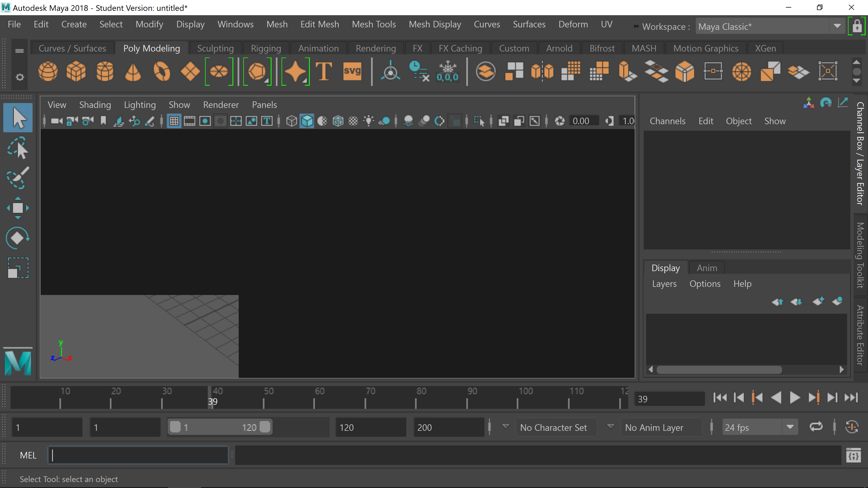Toggle the grid display in the viewport

174,121
